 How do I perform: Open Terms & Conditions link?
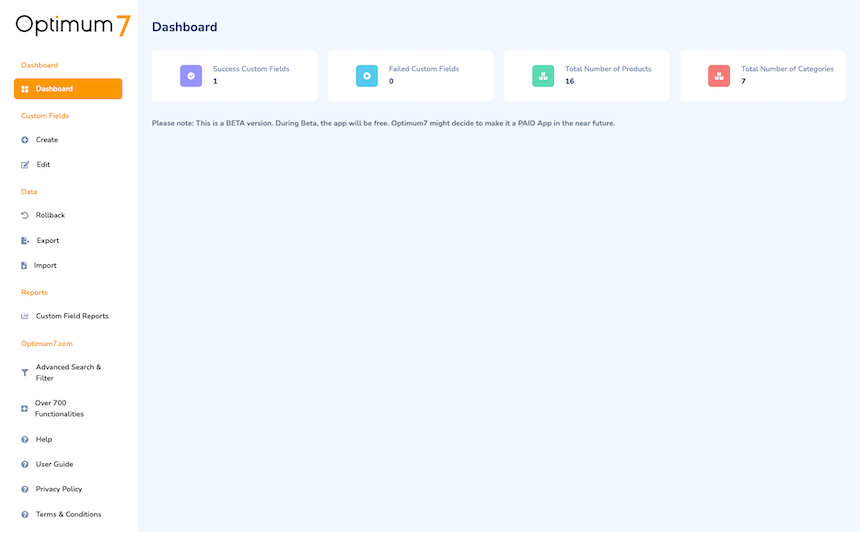click(x=69, y=514)
